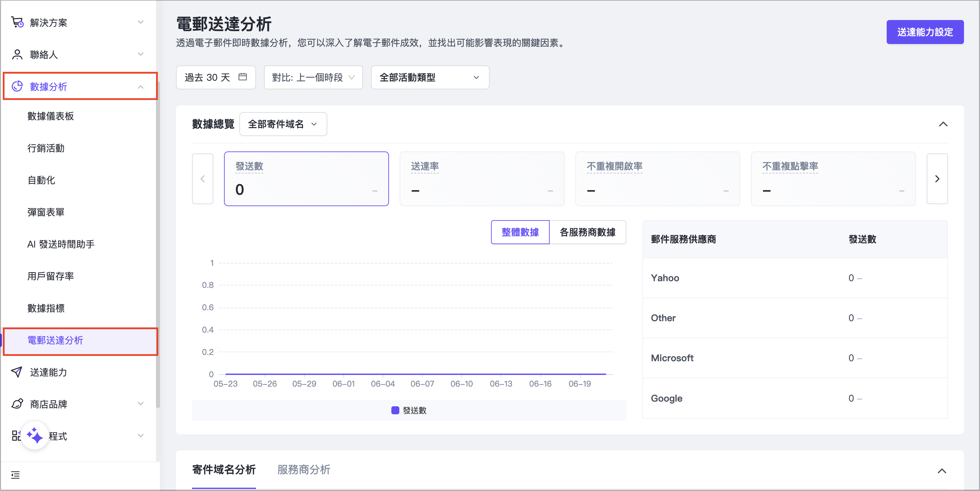Expand the 程式 menu chevron
The width and height of the screenshot is (980, 491).
click(x=141, y=435)
